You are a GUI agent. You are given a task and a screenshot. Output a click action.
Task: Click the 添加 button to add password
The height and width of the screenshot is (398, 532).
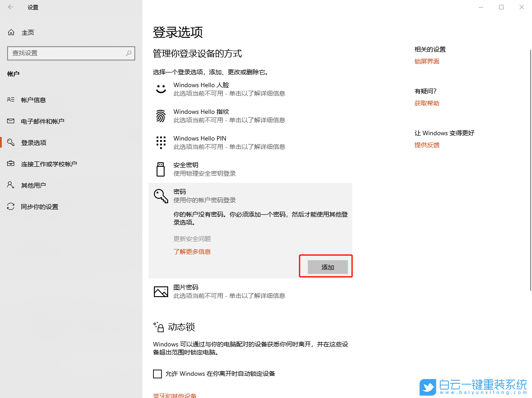327,267
